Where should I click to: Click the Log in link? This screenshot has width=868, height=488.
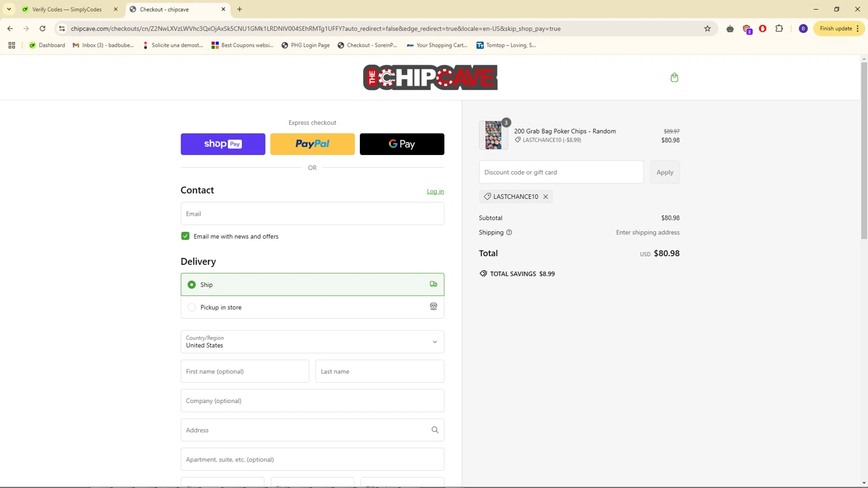coord(435,191)
